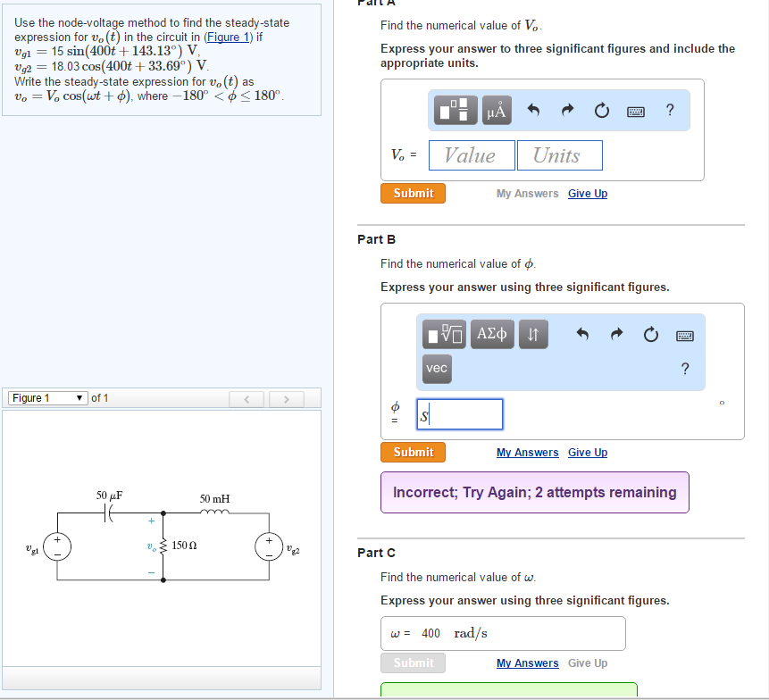Open the keyboard icon in Part B toolbar
Image resolution: width=769 pixels, height=700 pixels.
[684, 335]
